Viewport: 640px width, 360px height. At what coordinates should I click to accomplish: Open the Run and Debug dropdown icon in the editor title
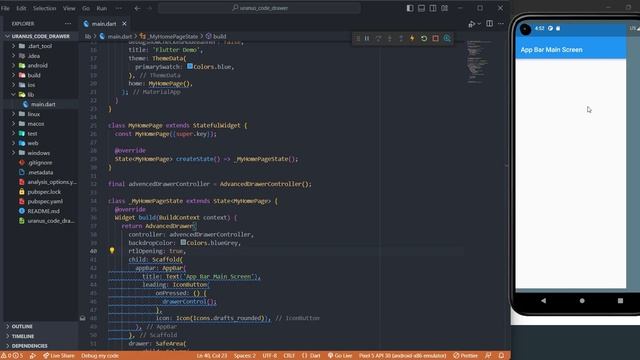pyautogui.click(x=473, y=24)
